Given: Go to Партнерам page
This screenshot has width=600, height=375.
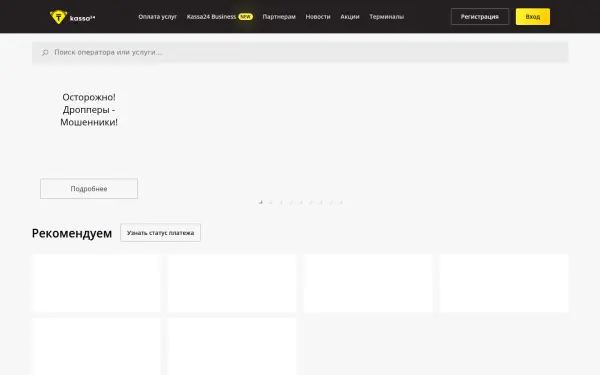Looking at the screenshot, I should point(279,17).
